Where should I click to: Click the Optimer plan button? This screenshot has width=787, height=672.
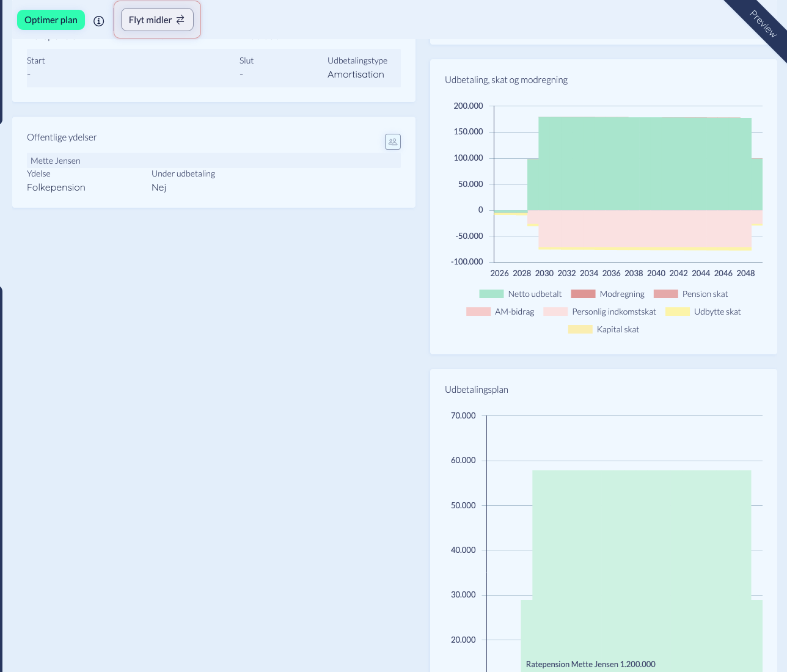coord(51,20)
